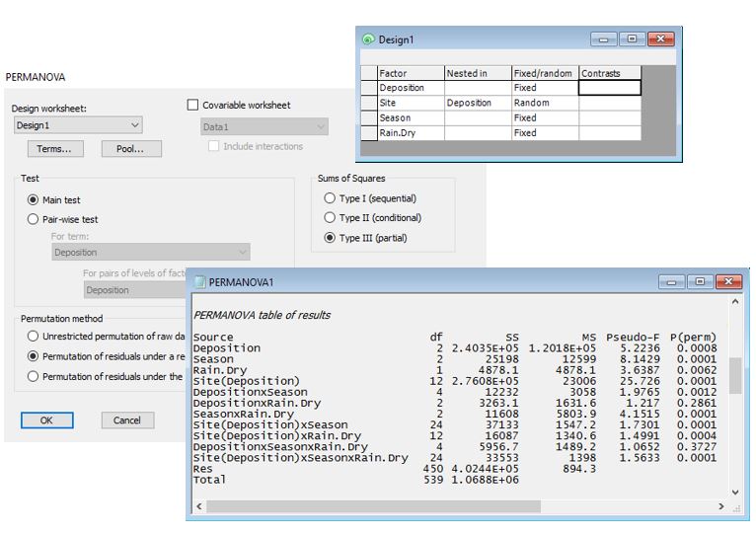This screenshot has width=756, height=534.
Task: Select the Pair-wise test option
Action: [33, 219]
